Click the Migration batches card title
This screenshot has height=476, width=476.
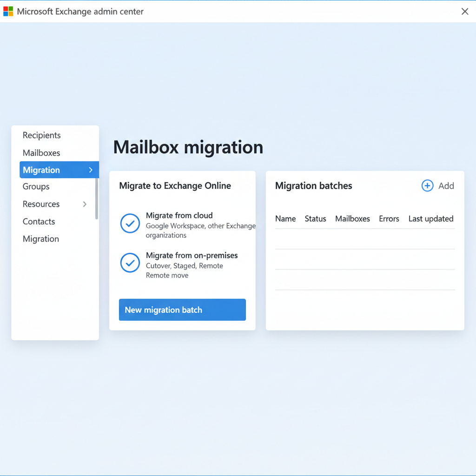314,186
